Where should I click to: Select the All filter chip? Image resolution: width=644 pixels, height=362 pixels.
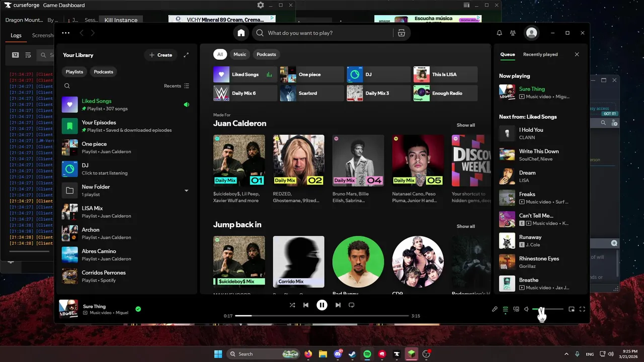pyautogui.click(x=220, y=54)
